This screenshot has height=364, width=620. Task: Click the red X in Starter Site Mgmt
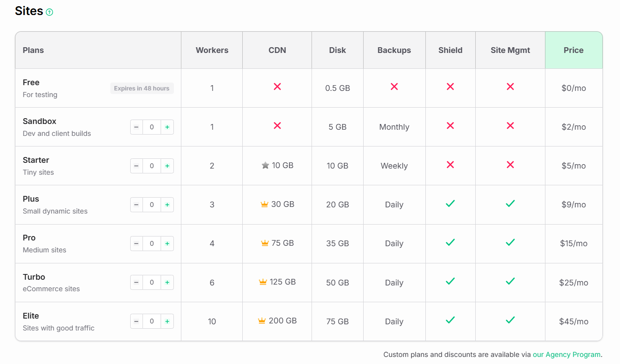(x=510, y=165)
